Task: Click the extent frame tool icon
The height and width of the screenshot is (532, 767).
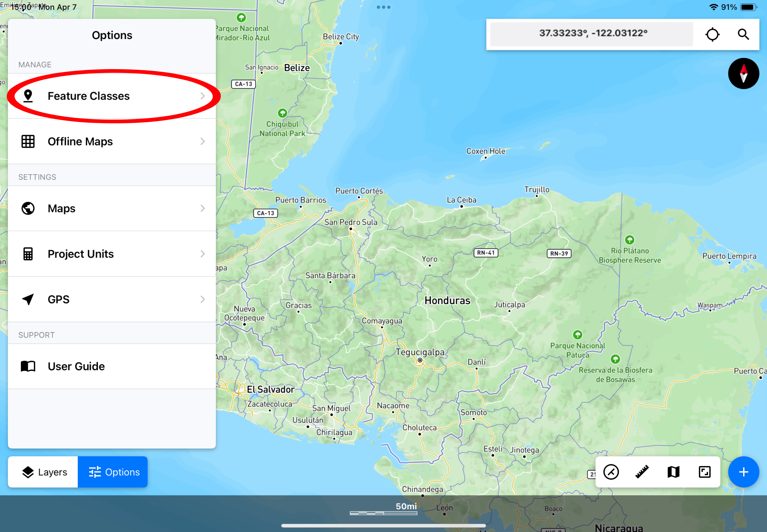Action: [705, 472]
